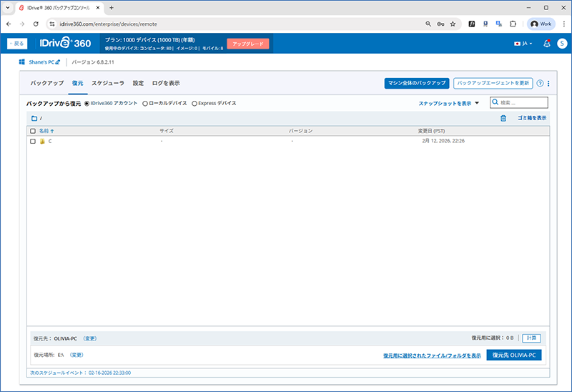The image size is (572, 392).
Task: Click the マシン全体のバックアップ button
Action: click(415, 83)
